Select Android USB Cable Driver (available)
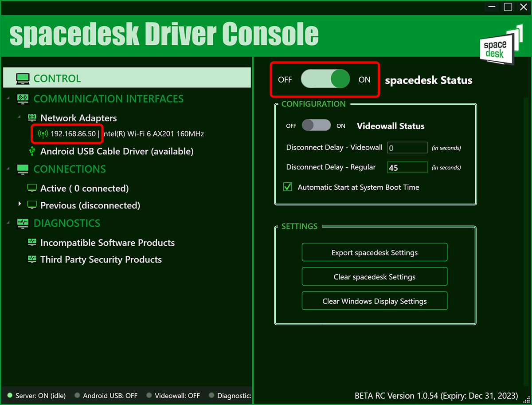Viewport: 532px width, 405px height. pos(117,151)
